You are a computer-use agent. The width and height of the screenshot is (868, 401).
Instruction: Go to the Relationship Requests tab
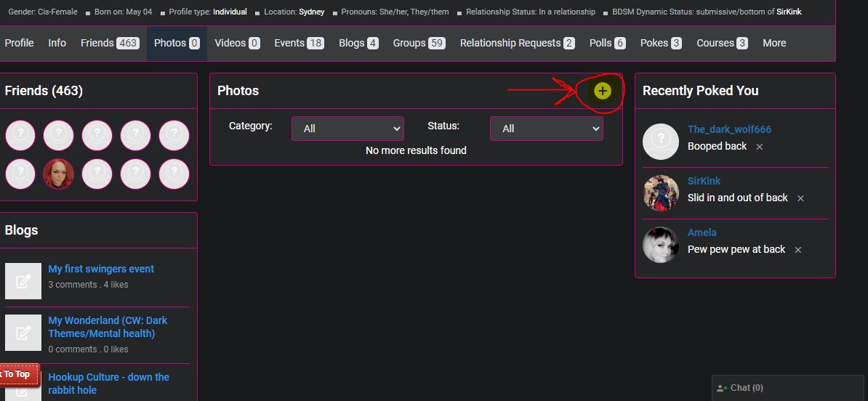coord(517,43)
